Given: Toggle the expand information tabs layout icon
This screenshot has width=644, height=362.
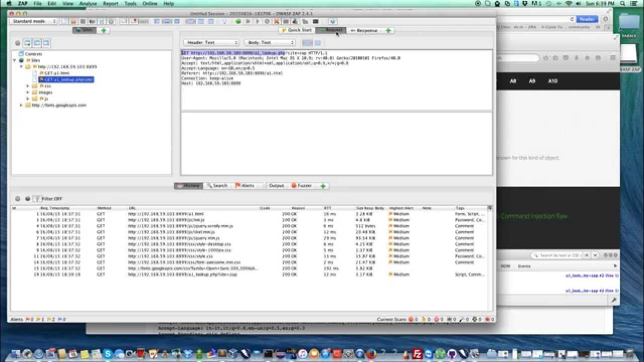Looking at the screenshot, I should click(167, 21).
